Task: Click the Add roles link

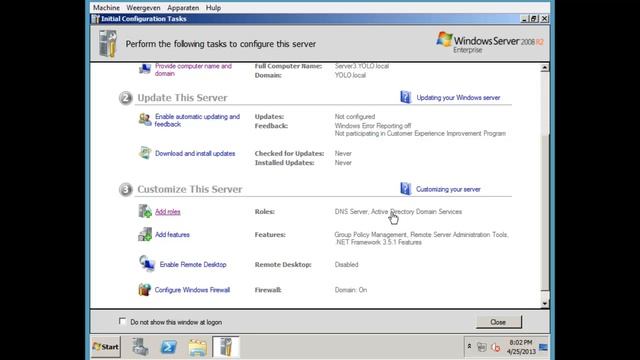Action: [168, 211]
